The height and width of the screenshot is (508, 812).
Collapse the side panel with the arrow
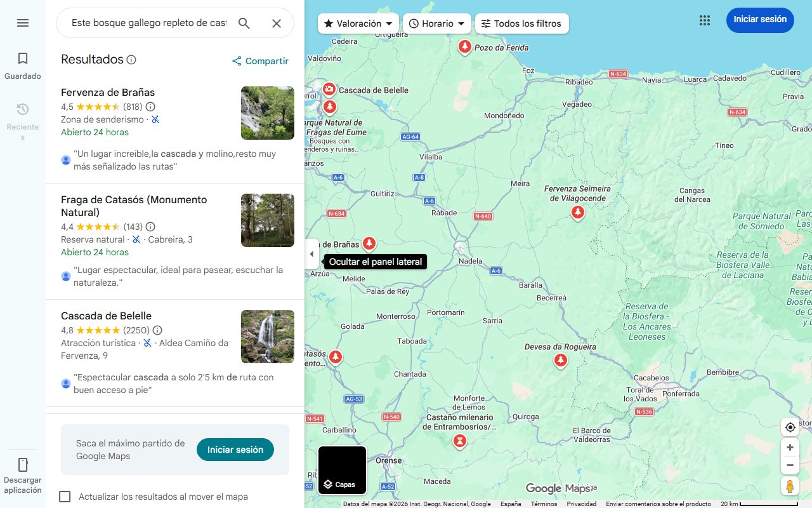point(311,254)
